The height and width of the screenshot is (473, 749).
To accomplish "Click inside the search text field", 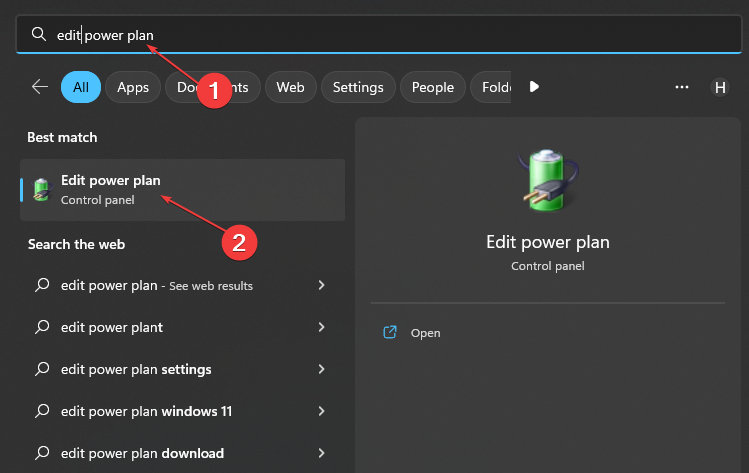I will [x=400, y=35].
